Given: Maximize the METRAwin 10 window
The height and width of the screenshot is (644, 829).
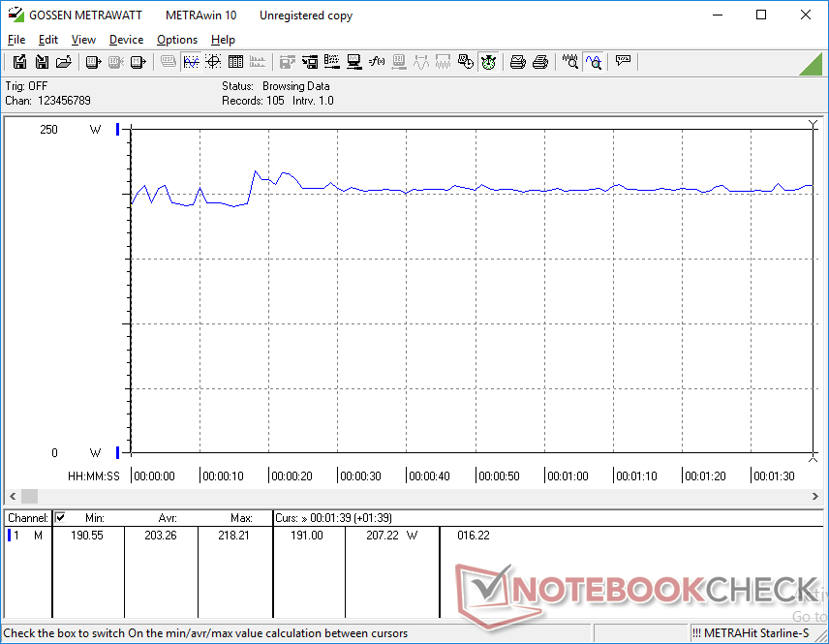Looking at the screenshot, I should (x=761, y=15).
